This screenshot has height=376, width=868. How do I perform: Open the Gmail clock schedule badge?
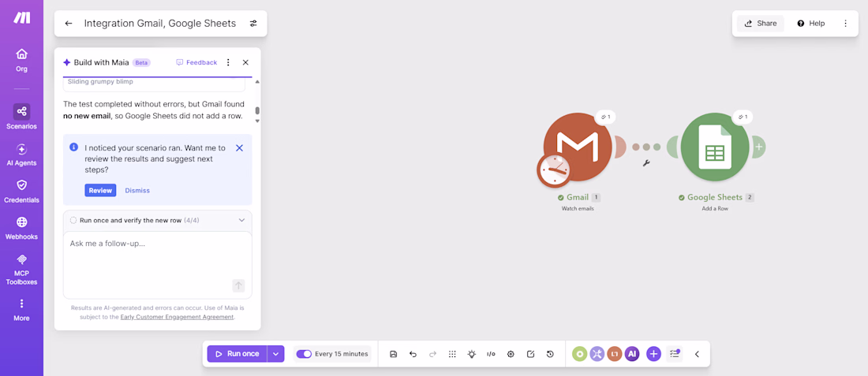[555, 170]
